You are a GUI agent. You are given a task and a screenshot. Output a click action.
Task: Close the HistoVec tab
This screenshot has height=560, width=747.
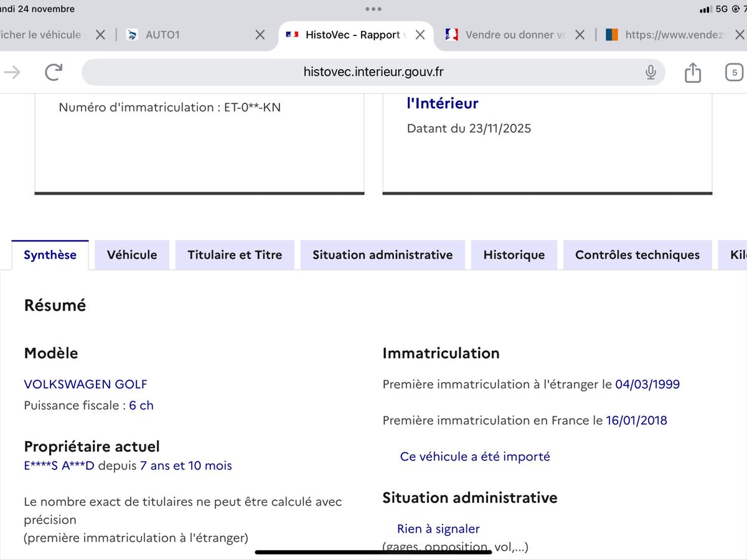(420, 35)
